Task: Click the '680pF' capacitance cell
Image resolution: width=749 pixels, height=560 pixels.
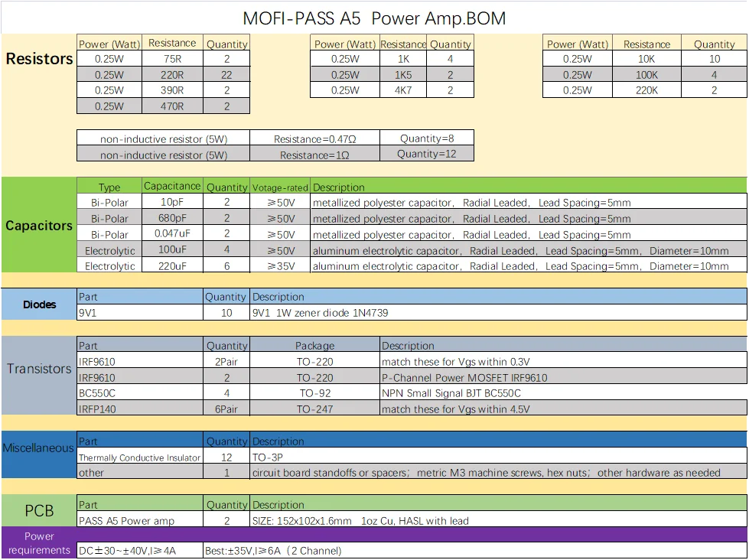Action: [172, 218]
